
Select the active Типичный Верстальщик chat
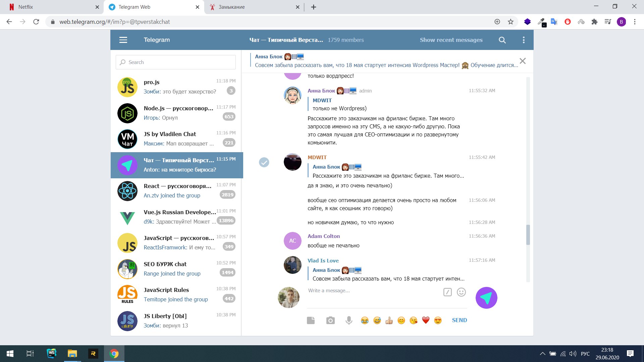point(177,165)
